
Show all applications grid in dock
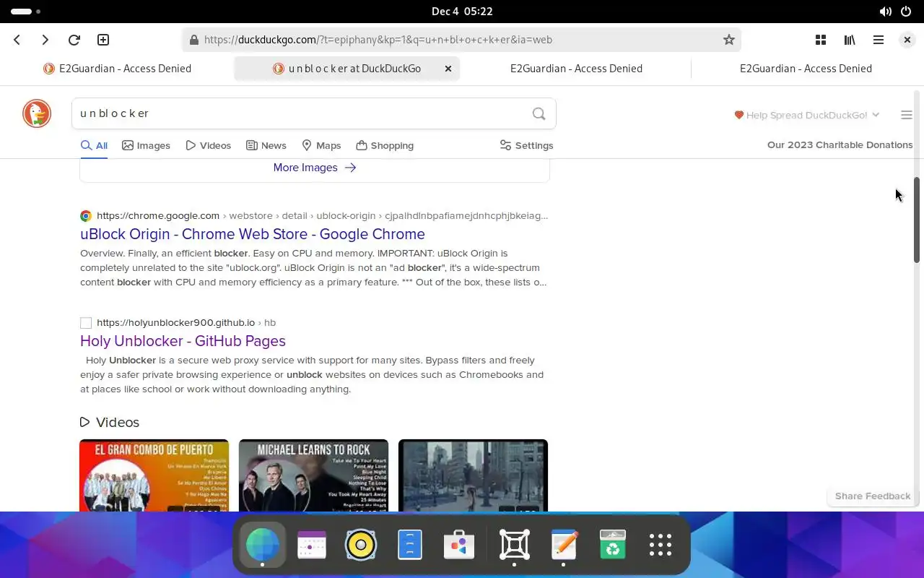coord(661,545)
